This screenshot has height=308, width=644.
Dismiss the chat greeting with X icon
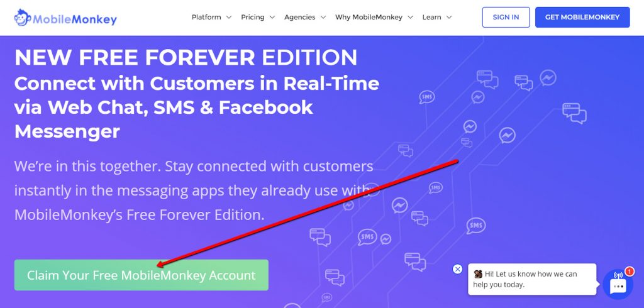pyautogui.click(x=457, y=269)
